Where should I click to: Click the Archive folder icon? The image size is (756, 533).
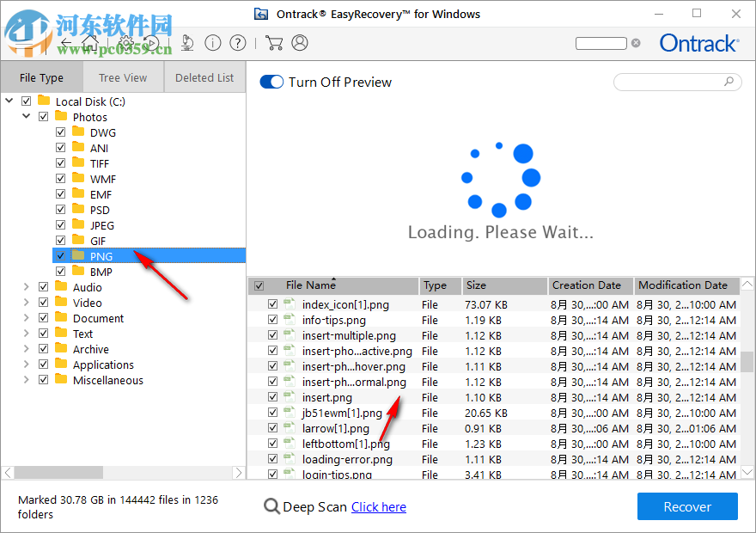point(61,348)
